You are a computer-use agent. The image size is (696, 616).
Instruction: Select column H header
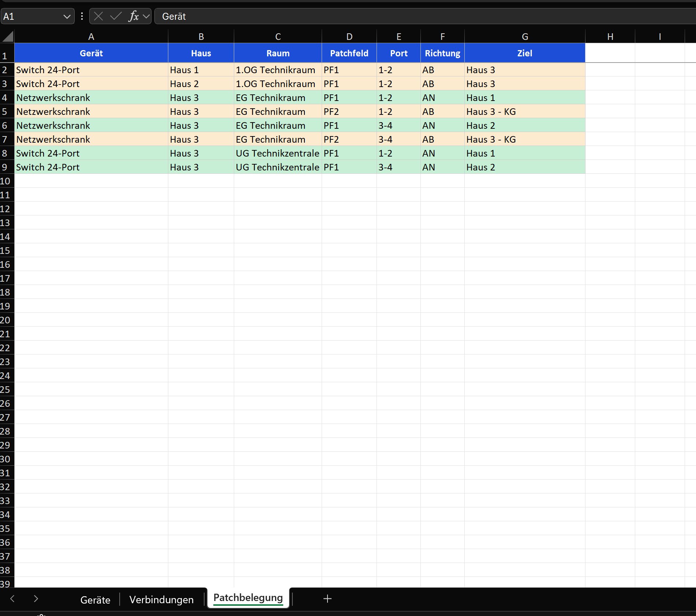[x=610, y=37]
